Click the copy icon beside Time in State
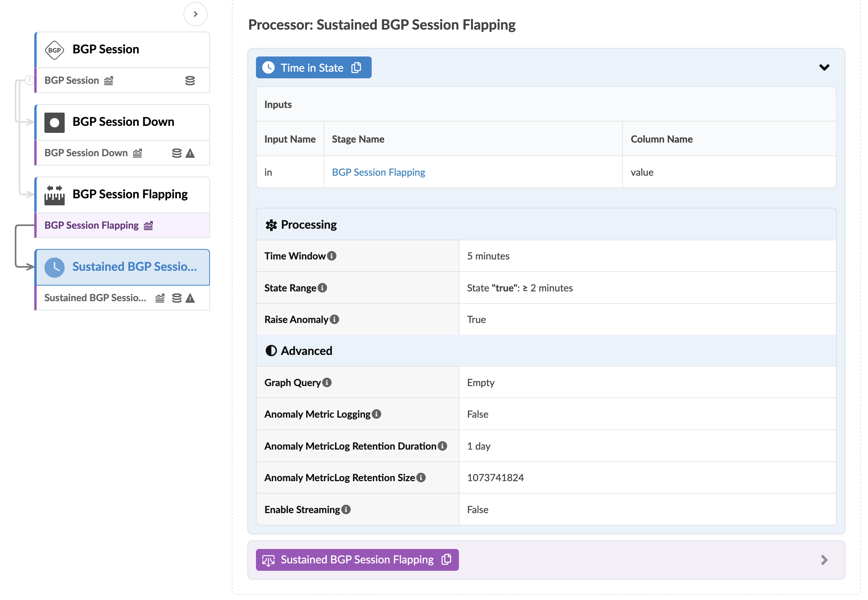868x600 pixels. pyautogui.click(x=356, y=68)
